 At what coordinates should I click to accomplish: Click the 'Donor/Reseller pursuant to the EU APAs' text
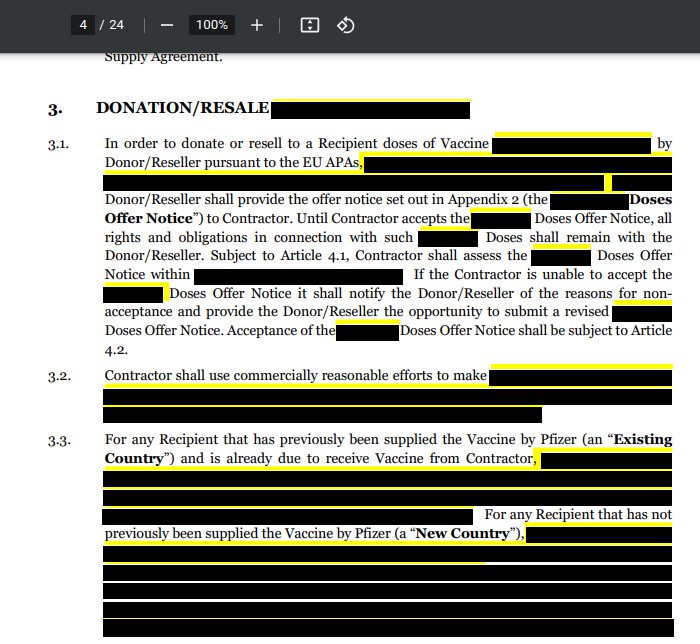pos(233,162)
